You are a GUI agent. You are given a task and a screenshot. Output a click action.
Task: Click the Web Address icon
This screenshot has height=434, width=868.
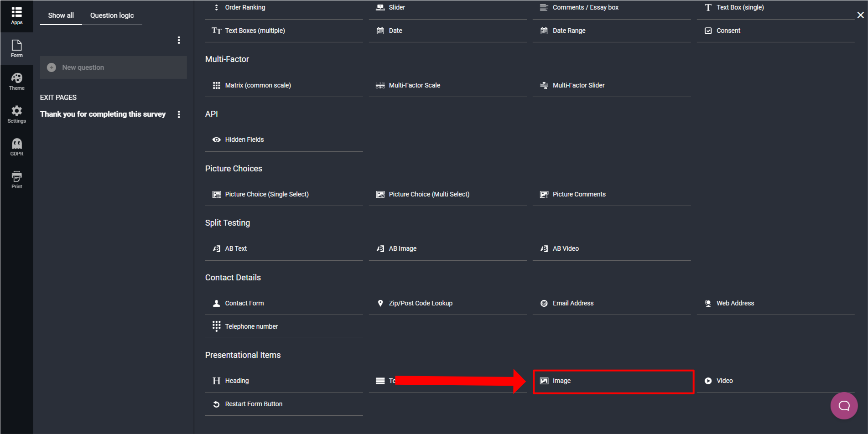(x=708, y=303)
